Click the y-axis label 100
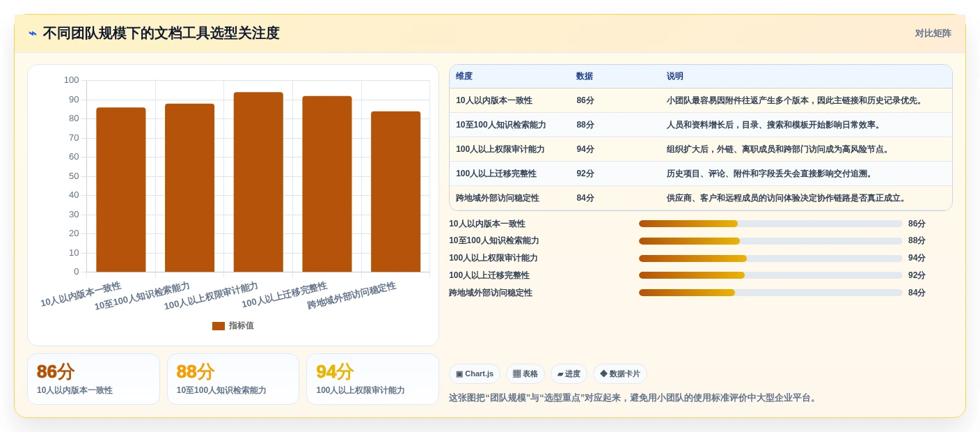 [72, 80]
